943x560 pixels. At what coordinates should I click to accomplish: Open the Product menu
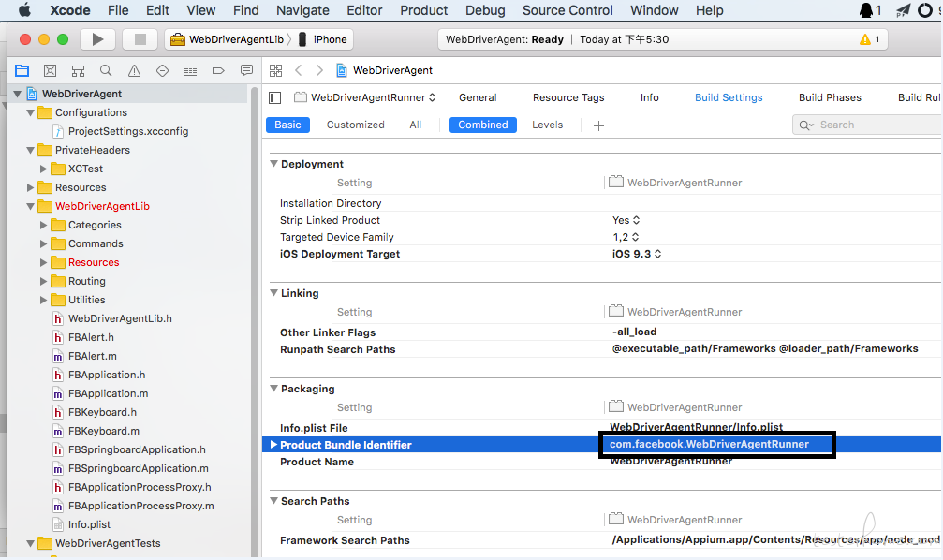coord(423,10)
